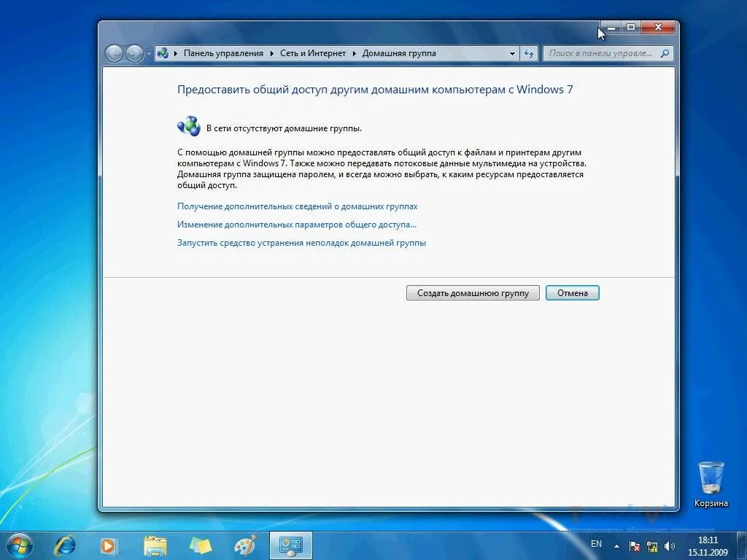
Task: Expand the arrow before 'Сеть и Интернет'
Action: pyautogui.click(x=272, y=53)
